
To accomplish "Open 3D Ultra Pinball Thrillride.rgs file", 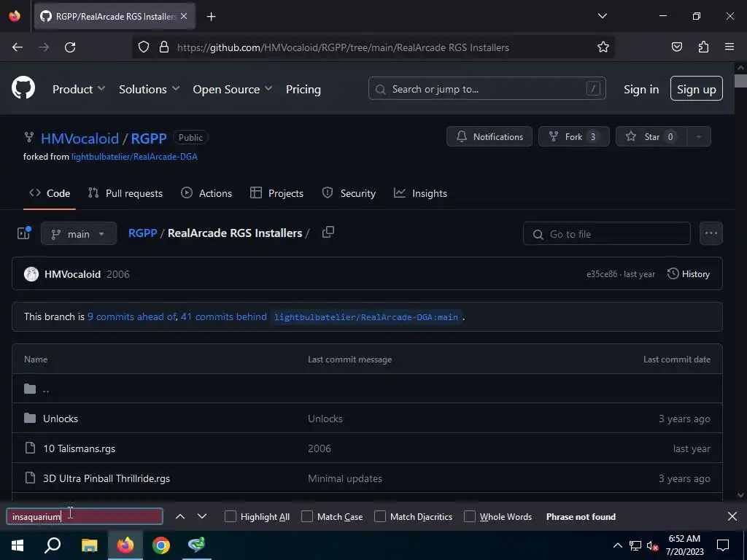I will point(107,478).
